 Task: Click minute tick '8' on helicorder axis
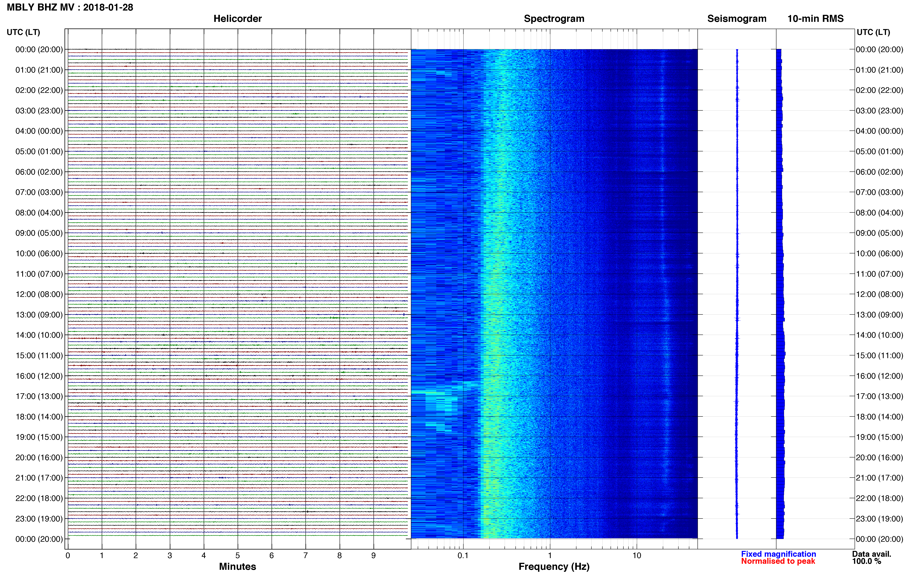[340, 555]
